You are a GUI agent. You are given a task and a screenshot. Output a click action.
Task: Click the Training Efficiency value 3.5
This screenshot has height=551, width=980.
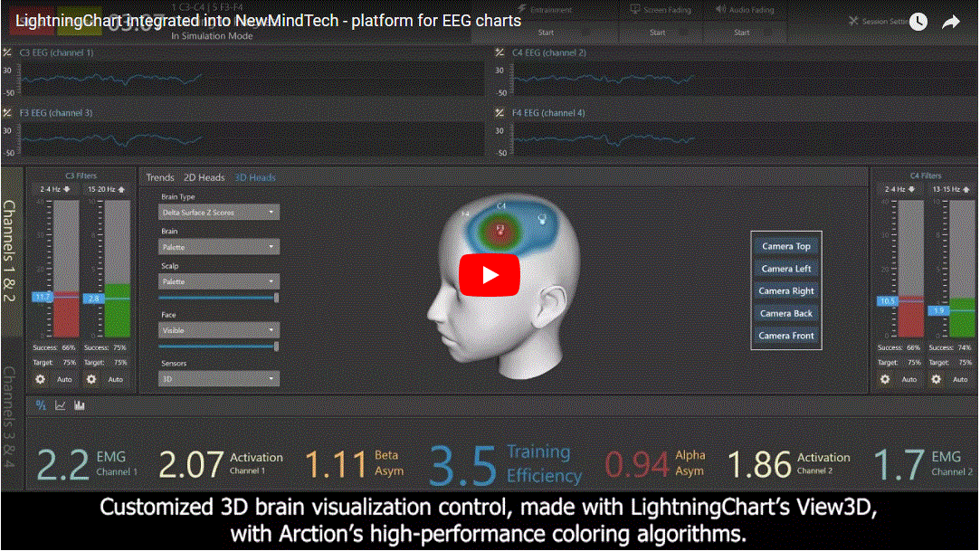click(x=463, y=465)
